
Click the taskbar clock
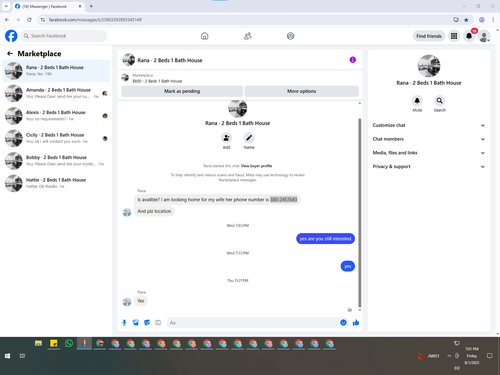(472, 356)
